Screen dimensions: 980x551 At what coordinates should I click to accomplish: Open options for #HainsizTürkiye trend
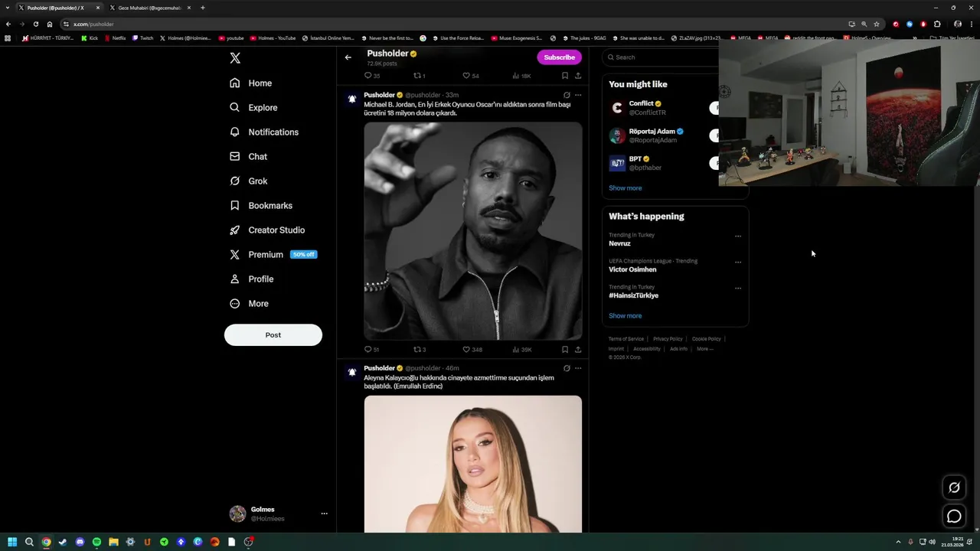(738, 289)
